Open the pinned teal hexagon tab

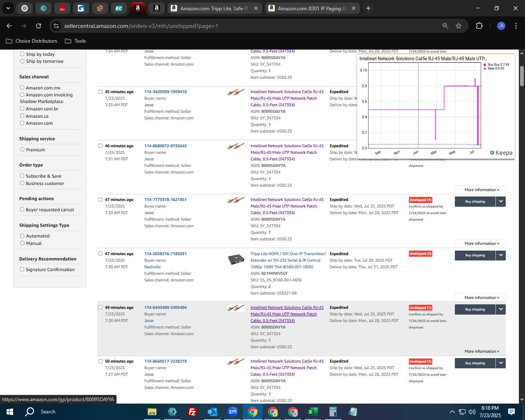(43, 8)
